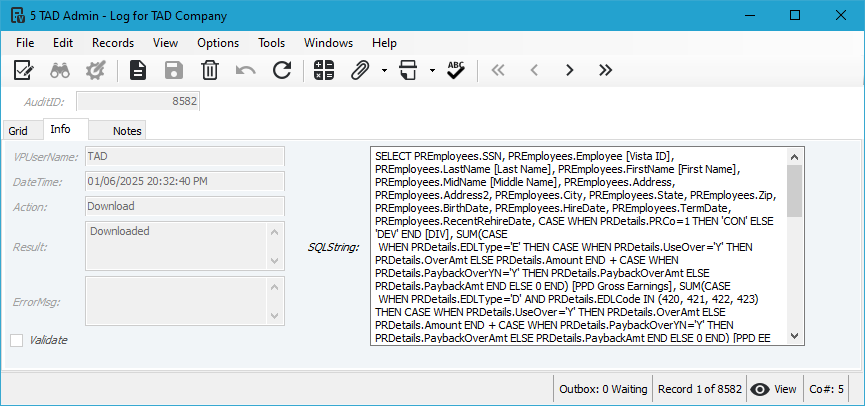Viewport: 865px width, 406px height.
Task: Open the Options menu
Action: [218, 43]
